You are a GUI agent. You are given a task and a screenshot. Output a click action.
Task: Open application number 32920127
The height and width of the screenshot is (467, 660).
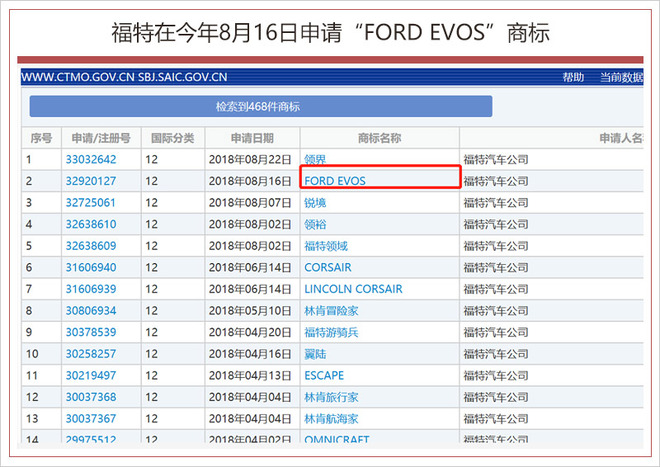(91, 181)
